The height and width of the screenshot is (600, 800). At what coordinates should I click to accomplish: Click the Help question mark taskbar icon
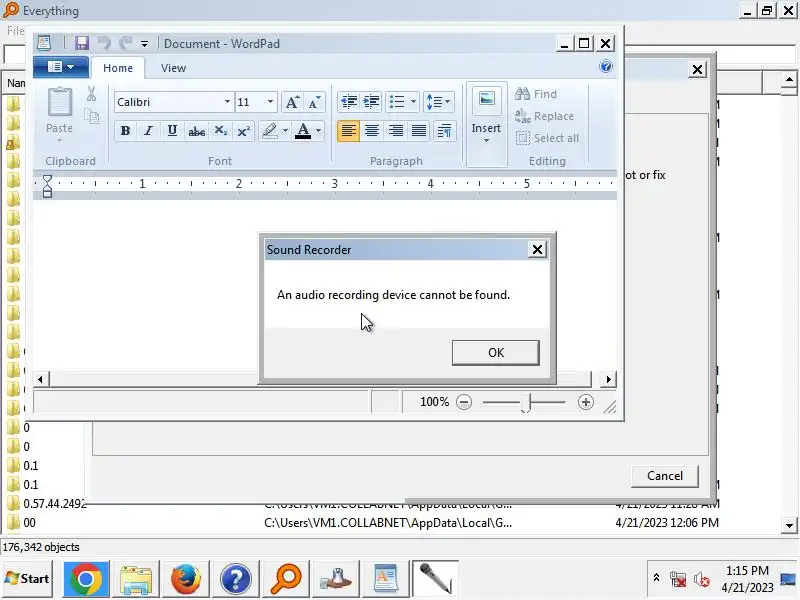pyautogui.click(x=235, y=579)
